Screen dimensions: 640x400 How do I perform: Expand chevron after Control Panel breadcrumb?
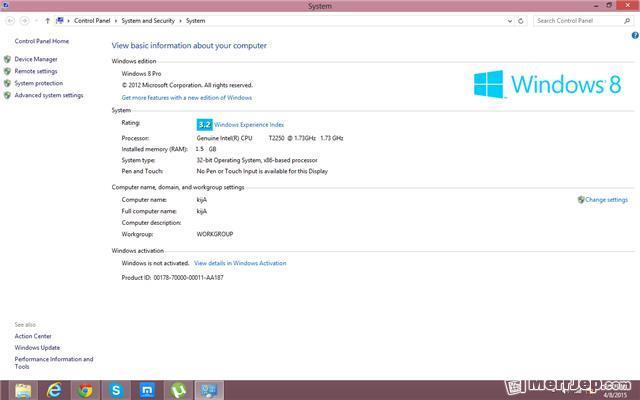coord(116,20)
